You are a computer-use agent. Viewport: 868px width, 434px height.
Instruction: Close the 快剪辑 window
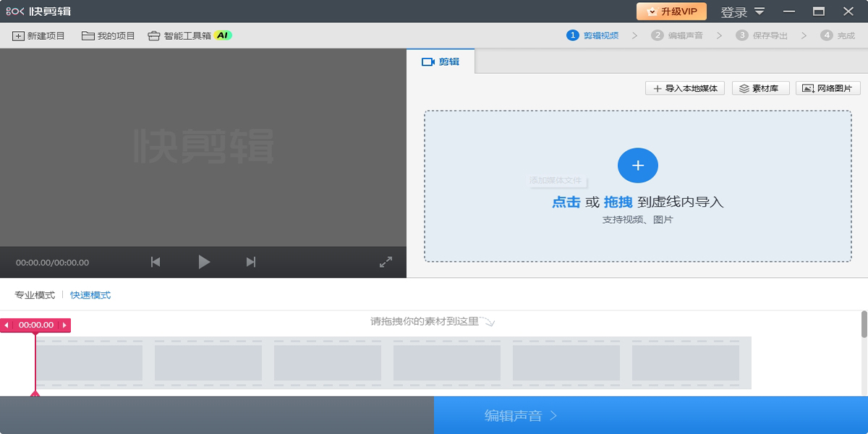click(848, 12)
